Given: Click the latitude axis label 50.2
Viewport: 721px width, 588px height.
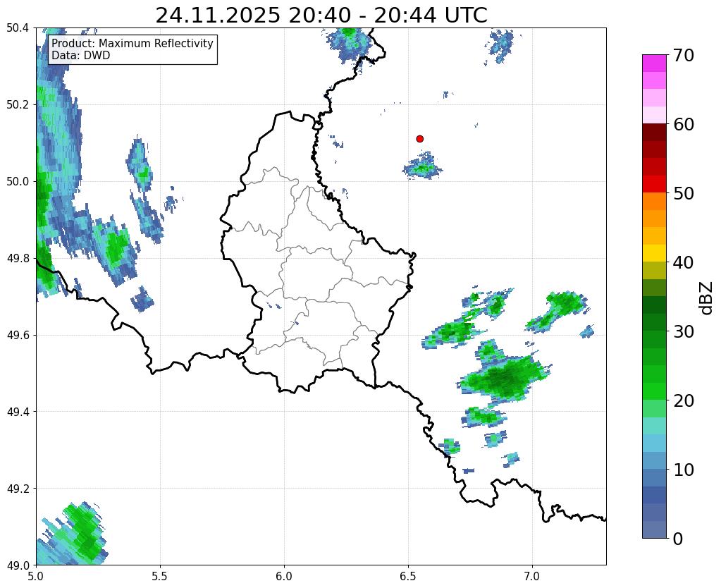Looking at the screenshot, I should coord(18,104).
